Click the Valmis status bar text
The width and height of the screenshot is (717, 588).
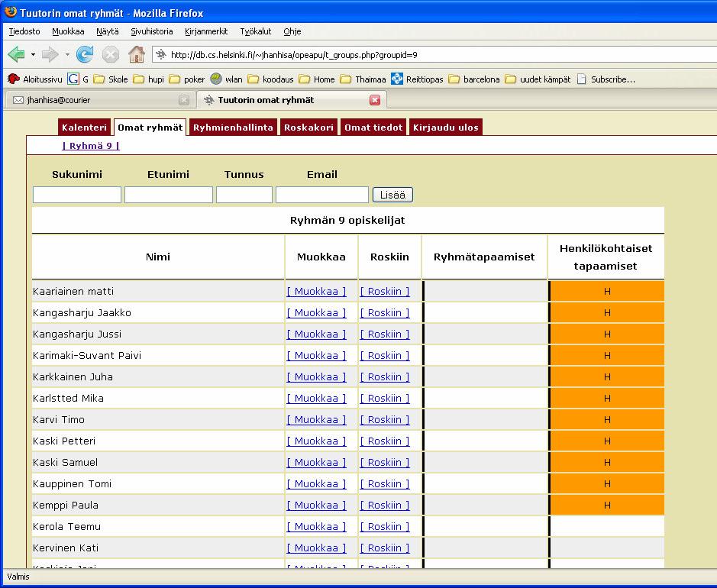coord(18,576)
